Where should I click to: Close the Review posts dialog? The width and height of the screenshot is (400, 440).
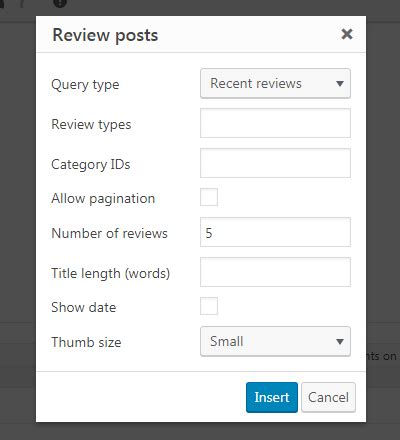(x=347, y=34)
